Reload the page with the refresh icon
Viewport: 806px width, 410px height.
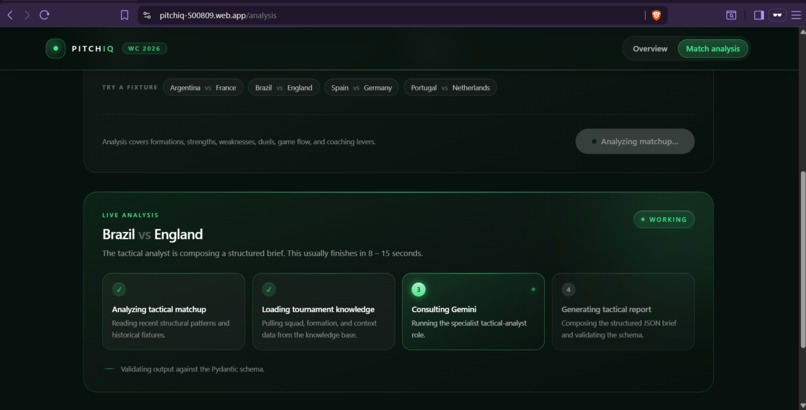point(45,15)
